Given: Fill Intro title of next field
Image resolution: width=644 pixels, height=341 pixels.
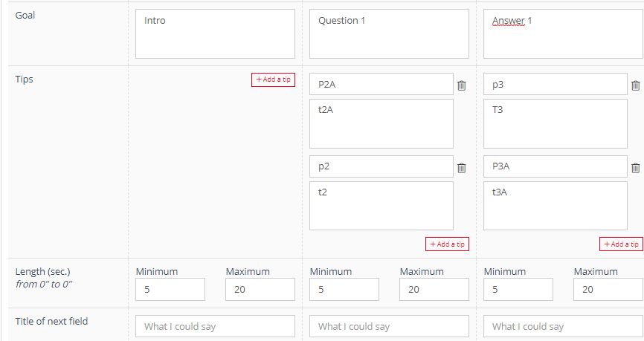Looking at the screenshot, I should pyautogui.click(x=215, y=326).
